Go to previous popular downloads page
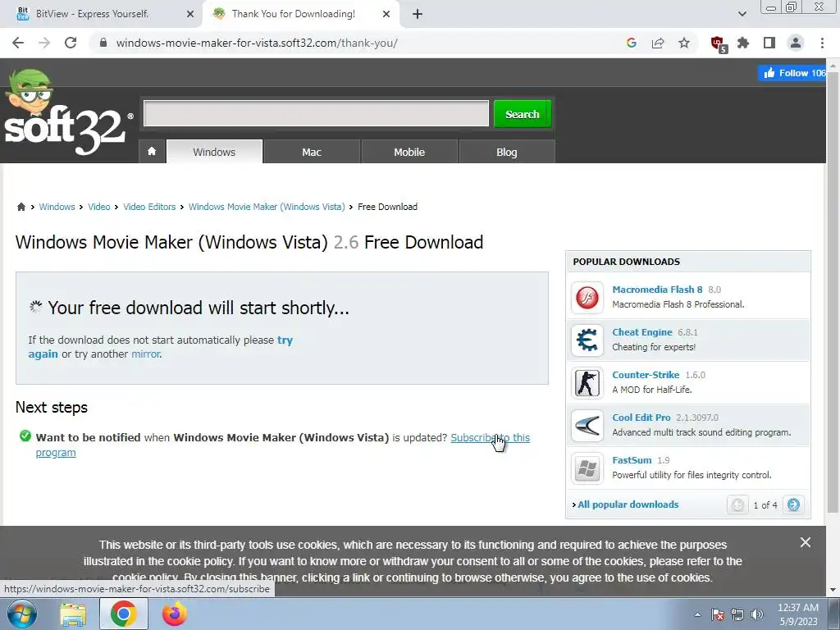Image resolution: width=840 pixels, height=630 pixels. [x=737, y=504]
